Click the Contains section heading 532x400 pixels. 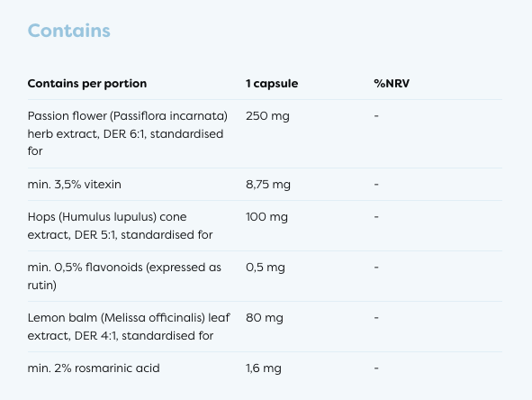coord(69,31)
